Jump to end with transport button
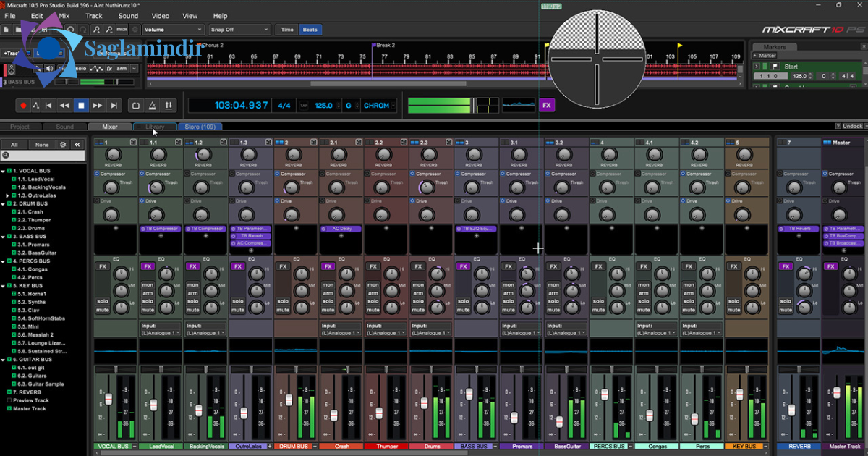Image resolution: width=868 pixels, height=456 pixels. pyautogui.click(x=114, y=106)
